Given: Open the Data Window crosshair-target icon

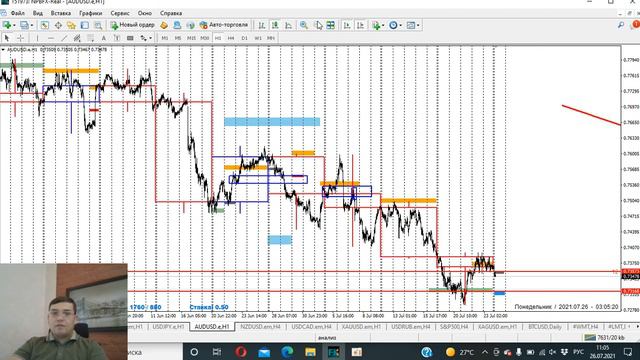Looking at the screenshot, I should point(58,25).
